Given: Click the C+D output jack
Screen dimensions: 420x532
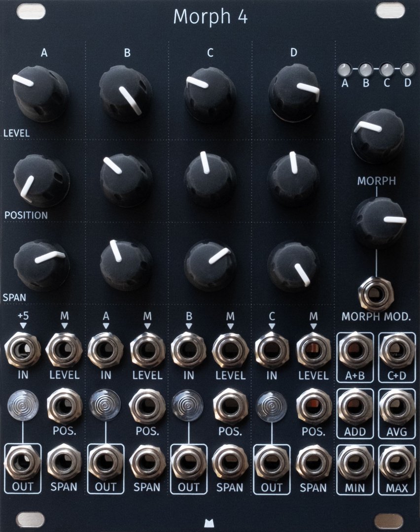Looking at the screenshot, I should 397,351.
